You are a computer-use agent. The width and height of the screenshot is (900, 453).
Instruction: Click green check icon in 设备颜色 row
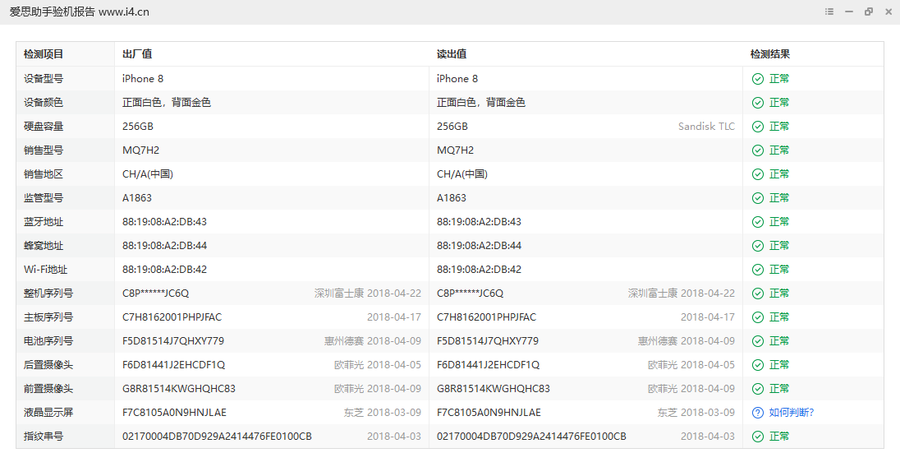(758, 103)
